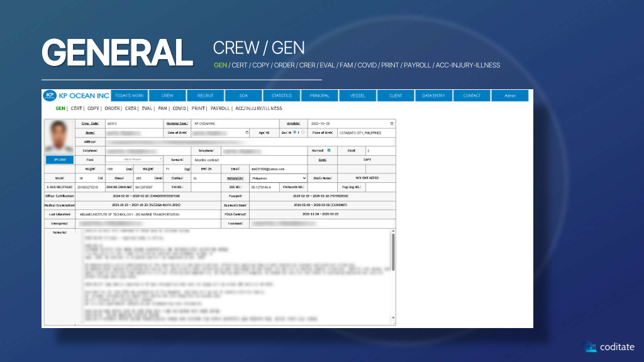Switch to the CERT sub-tab

(76, 108)
